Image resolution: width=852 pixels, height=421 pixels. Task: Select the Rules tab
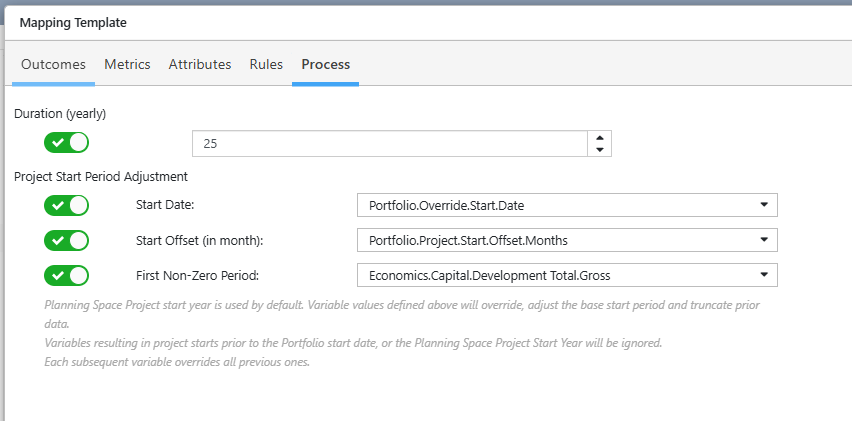tap(266, 65)
